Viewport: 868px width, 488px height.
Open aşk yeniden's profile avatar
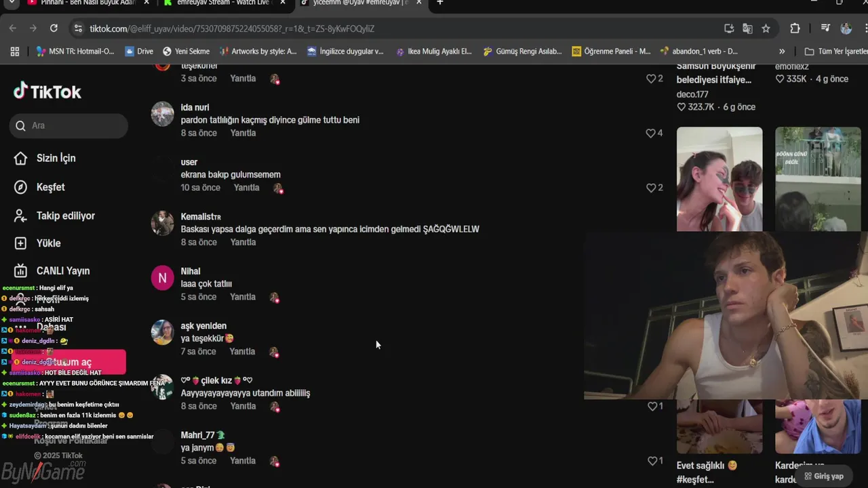pyautogui.click(x=162, y=332)
